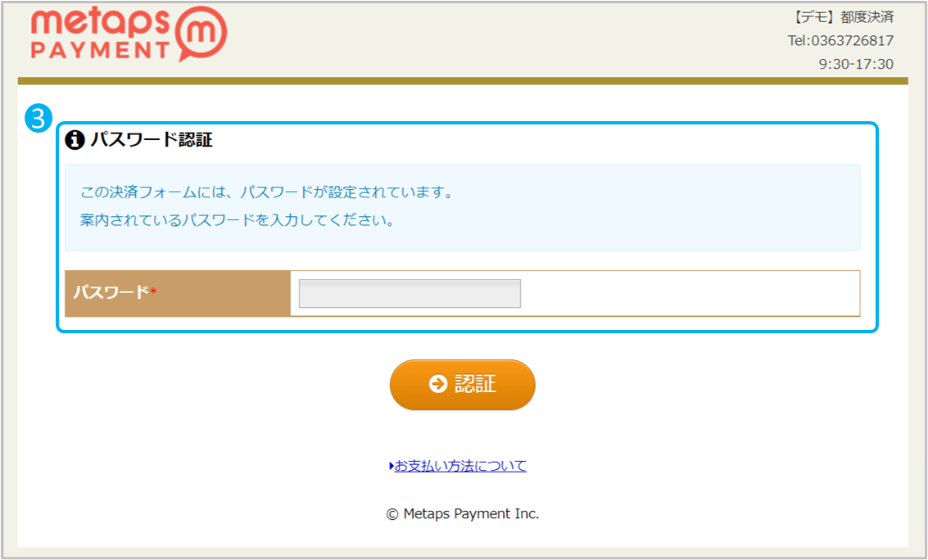Image resolution: width=928 pixels, height=560 pixels.
Task: Click the arrow icon on 認証 button
Action: tap(438, 384)
